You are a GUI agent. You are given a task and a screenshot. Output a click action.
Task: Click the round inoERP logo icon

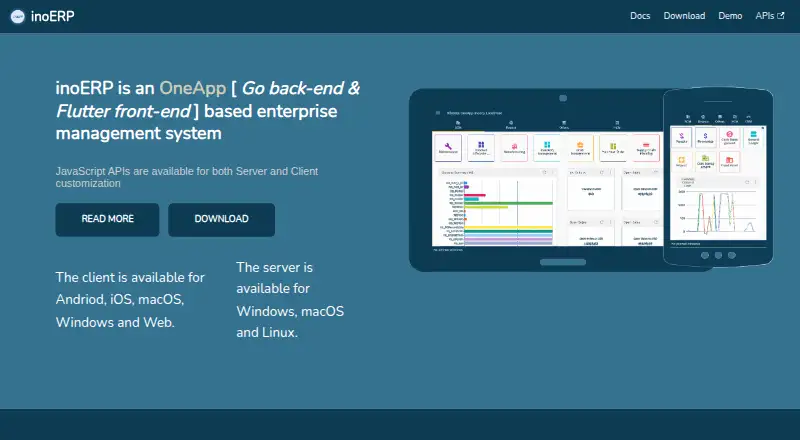18,16
